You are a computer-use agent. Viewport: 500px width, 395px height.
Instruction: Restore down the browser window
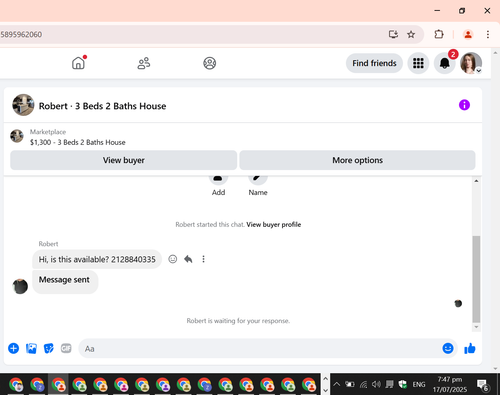click(462, 11)
